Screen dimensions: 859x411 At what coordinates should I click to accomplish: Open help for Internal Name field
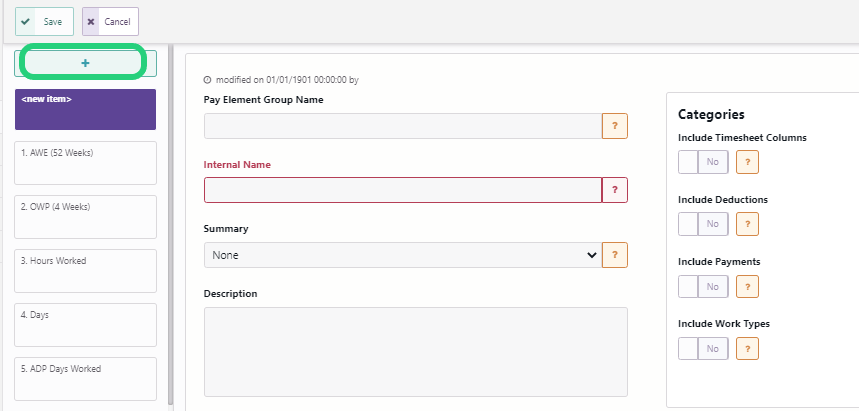(x=615, y=190)
